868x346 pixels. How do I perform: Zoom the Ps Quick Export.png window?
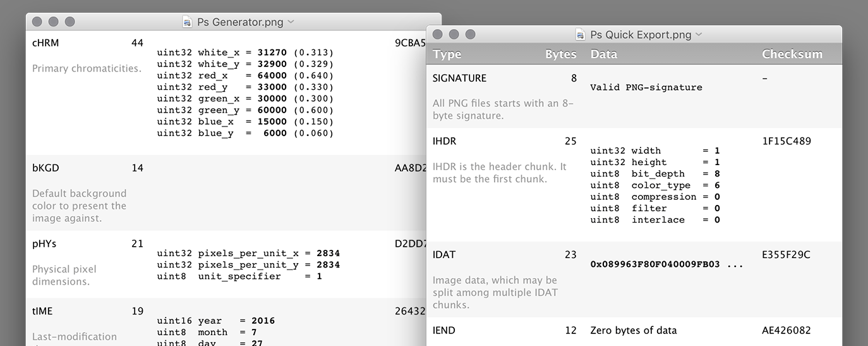pos(470,34)
